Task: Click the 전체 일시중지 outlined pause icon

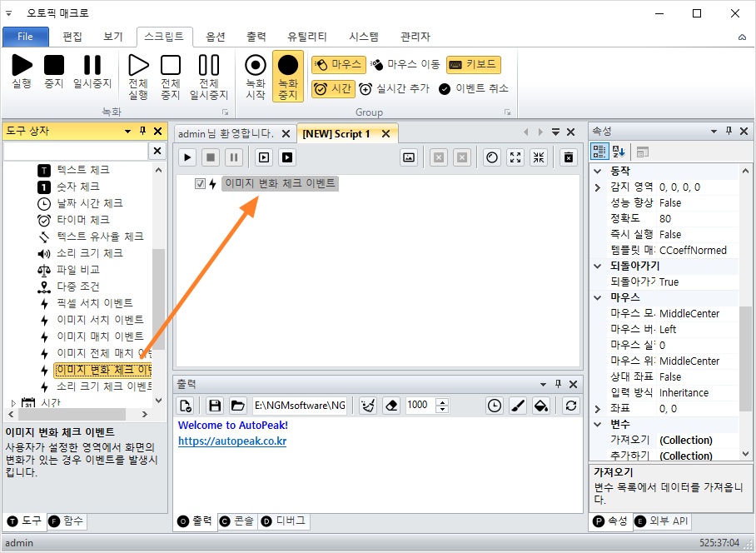Action: 209,65
